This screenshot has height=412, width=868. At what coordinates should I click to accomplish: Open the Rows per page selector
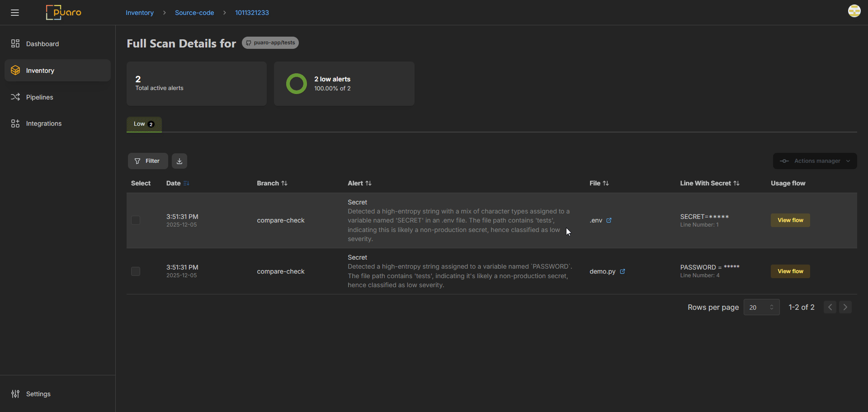[761, 308]
